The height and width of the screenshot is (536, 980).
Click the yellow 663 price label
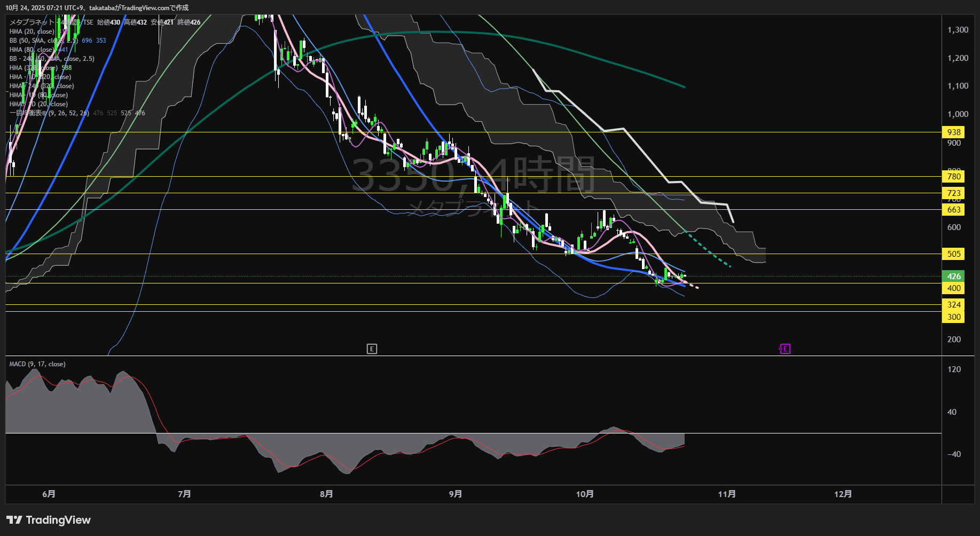[953, 209]
